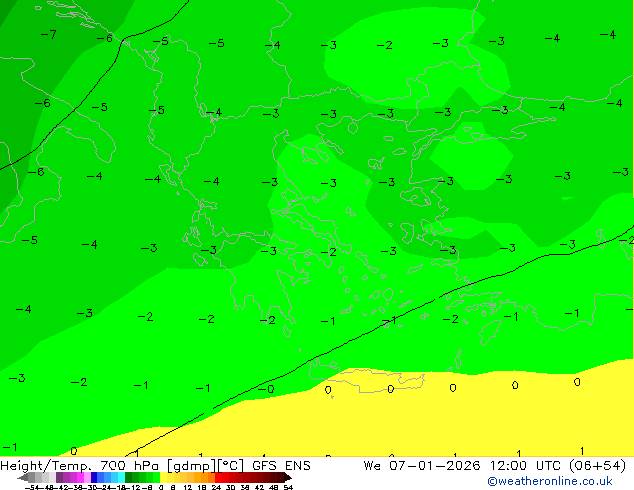Screen dimensions: 634x490
Task: Click the '[gdmp]' unit label
Action: [x=192, y=466]
